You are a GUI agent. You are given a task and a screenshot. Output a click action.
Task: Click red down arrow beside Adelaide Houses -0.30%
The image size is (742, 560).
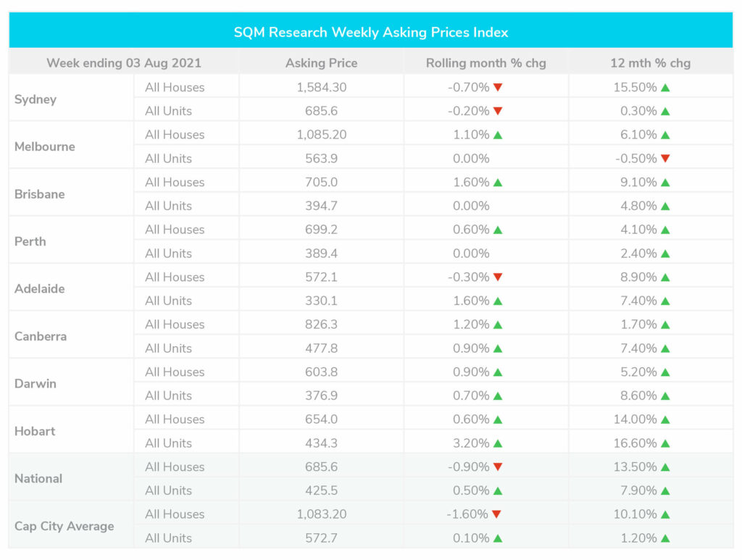click(x=498, y=277)
